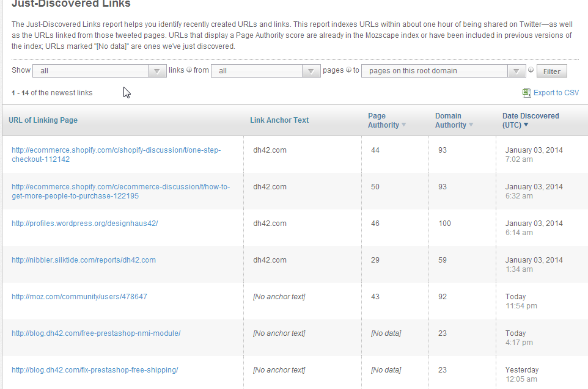Click Today 4:17 pm date
Screen dimensions: 588x389
click(519, 338)
